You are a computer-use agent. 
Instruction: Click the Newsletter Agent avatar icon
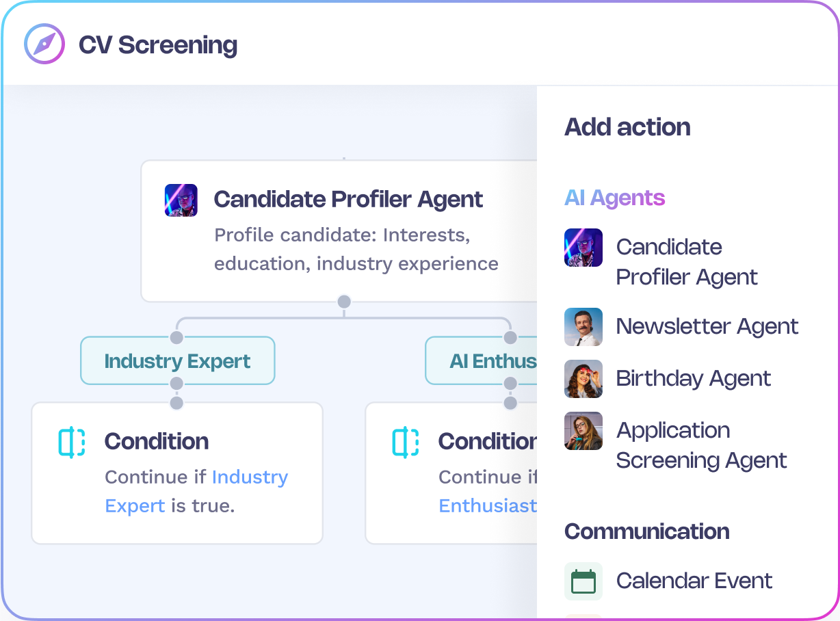click(x=583, y=327)
